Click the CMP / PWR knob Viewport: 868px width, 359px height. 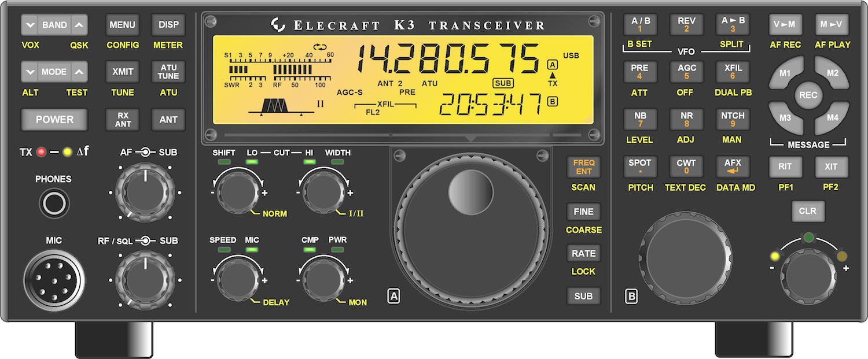[323, 280]
